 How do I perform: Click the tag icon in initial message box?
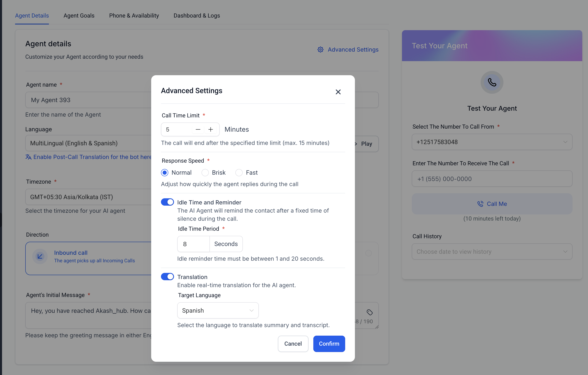point(369,312)
